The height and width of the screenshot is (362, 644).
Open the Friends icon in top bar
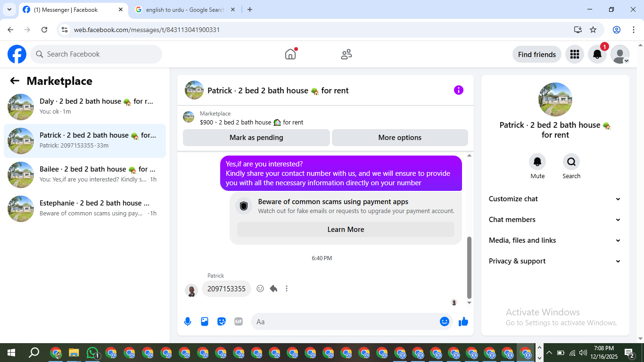pyautogui.click(x=347, y=54)
